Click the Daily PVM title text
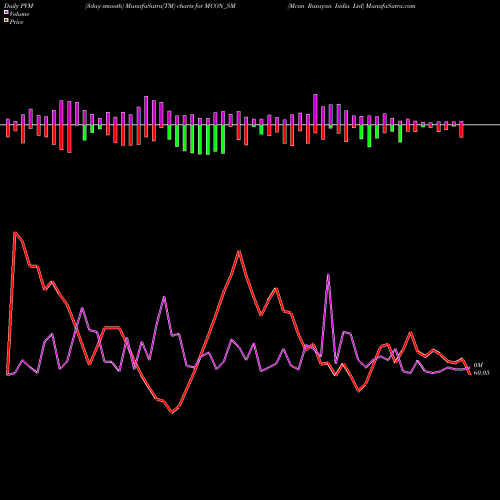Image resolution: width=500 pixels, height=500 pixels. [19, 6]
